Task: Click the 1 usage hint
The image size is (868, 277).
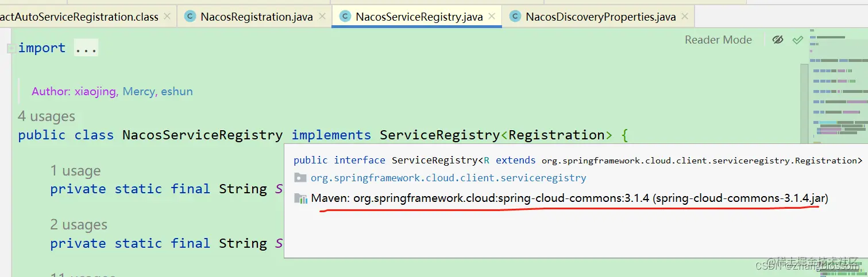Action: pyautogui.click(x=75, y=171)
